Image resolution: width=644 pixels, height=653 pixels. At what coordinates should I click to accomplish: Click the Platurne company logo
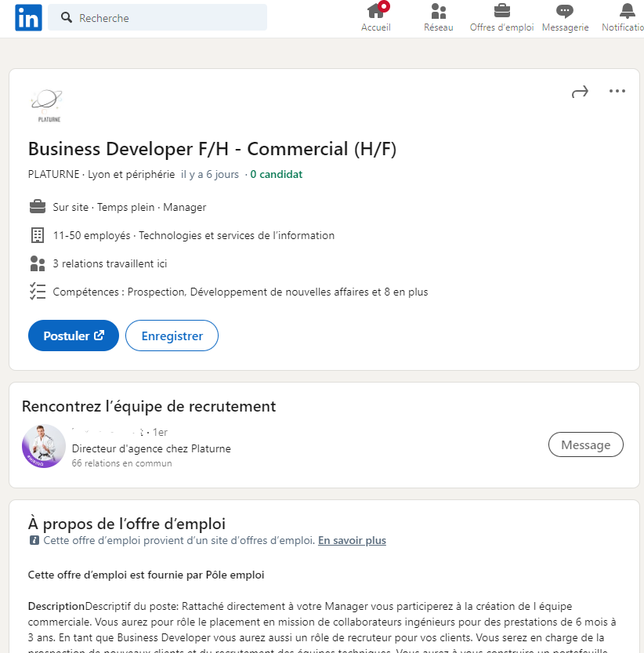[47, 105]
